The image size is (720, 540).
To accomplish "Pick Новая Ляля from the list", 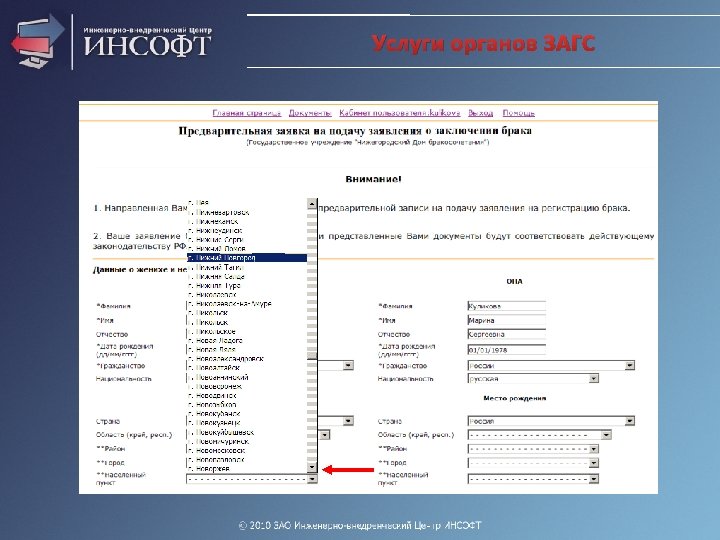I will [x=247, y=350].
